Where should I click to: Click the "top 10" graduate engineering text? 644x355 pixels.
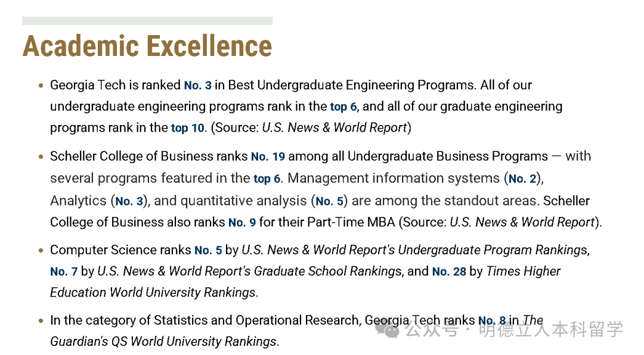[188, 128]
